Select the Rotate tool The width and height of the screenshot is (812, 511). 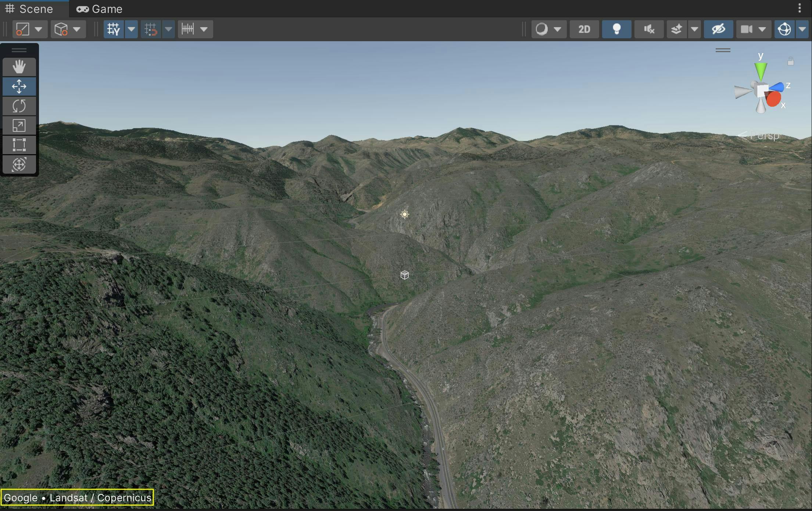coord(19,106)
